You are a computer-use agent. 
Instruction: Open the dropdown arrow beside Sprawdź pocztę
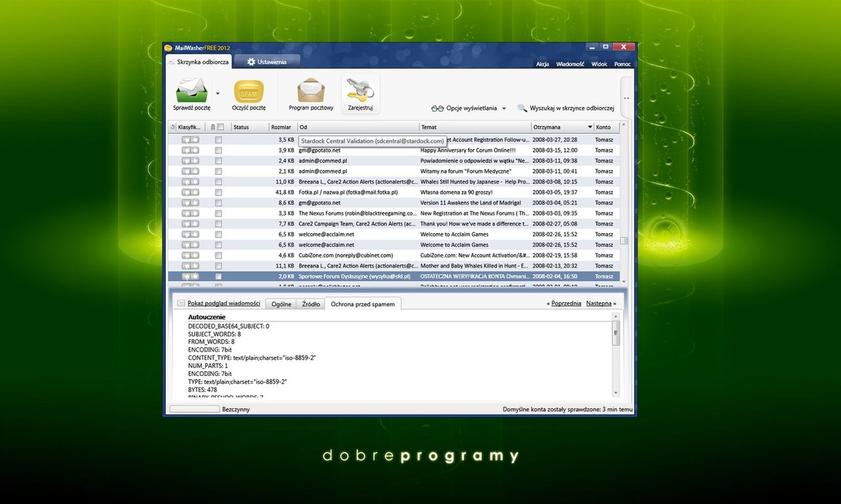[217, 93]
